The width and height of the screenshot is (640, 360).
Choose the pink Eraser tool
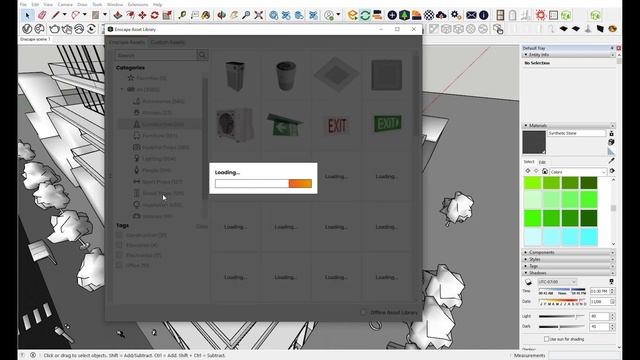coord(41,16)
